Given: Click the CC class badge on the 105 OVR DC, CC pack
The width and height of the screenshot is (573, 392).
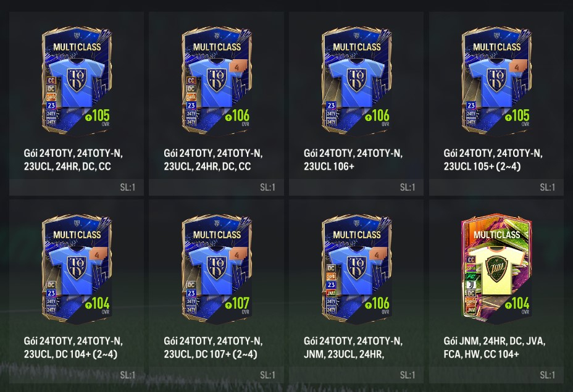Looking at the screenshot, I should [x=51, y=80].
